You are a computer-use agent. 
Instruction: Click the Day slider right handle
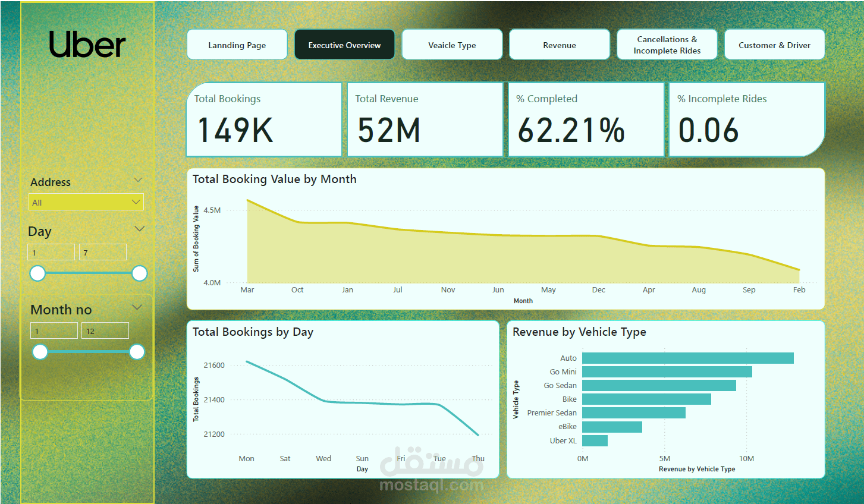pyautogui.click(x=140, y=273)
